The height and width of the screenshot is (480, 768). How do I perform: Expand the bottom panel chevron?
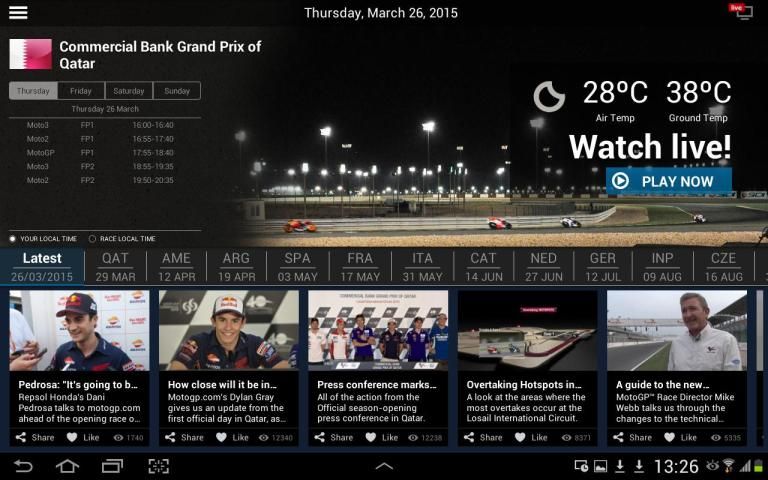click(384, 466)
